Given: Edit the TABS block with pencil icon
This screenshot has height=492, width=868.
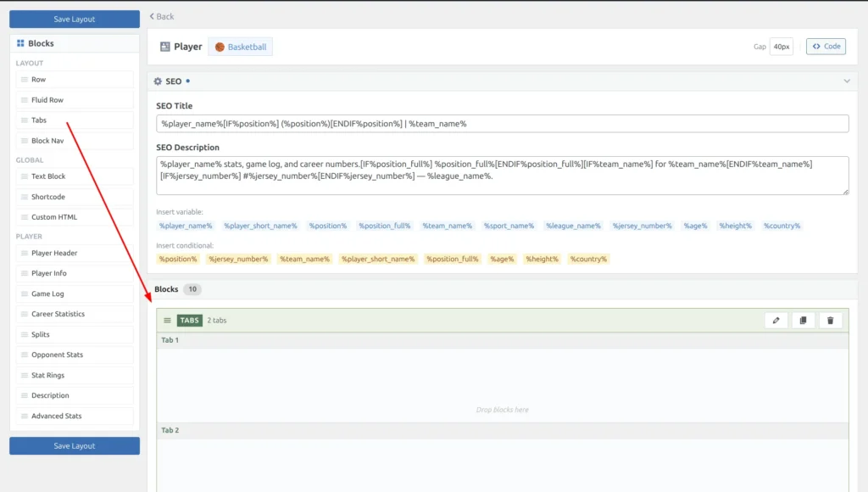Looking at the screenshot, I should pos(776,321).
